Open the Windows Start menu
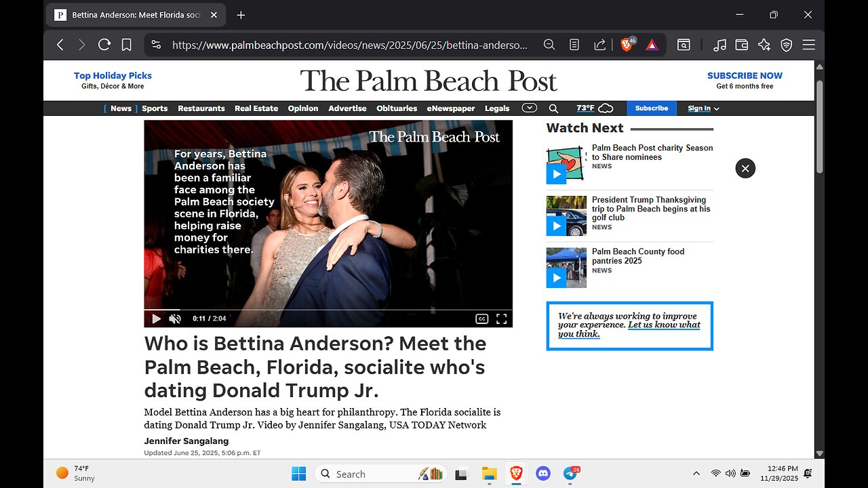Viewport: 868px width, 488px height. tap(298, 474)
